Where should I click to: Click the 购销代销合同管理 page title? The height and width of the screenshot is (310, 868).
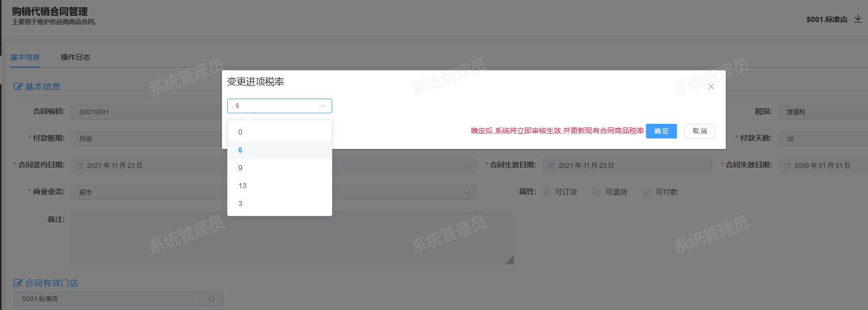pyautogui.click(x=50, y=12)
